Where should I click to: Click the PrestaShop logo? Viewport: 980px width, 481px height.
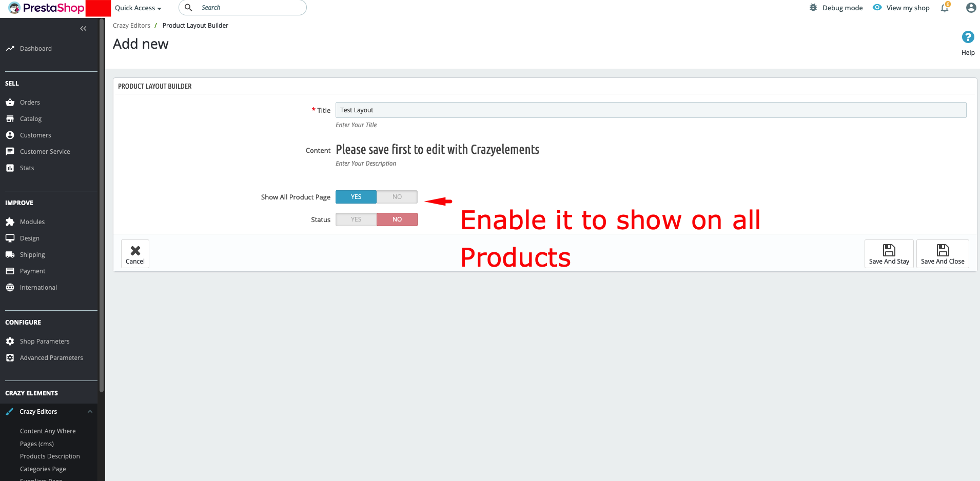(46, 8)
